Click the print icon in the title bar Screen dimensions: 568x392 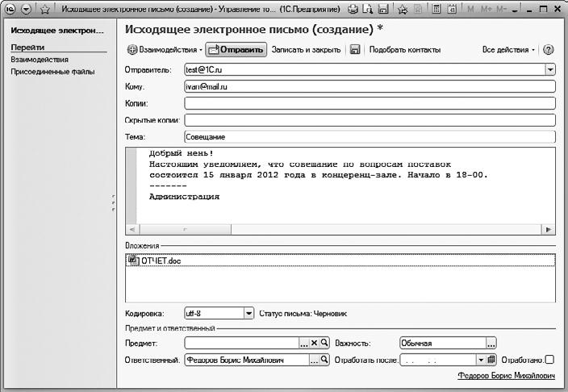353,9
